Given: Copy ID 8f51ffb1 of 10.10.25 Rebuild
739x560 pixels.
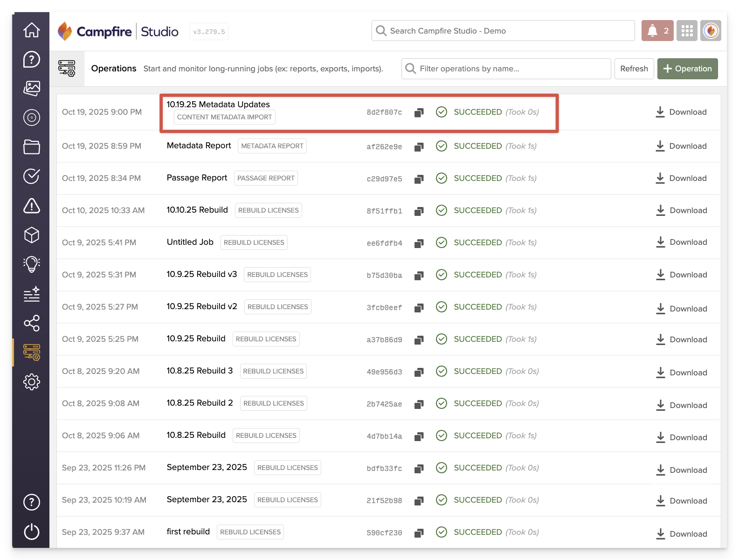Looking at the screenshot, I should tap(419, 211).
